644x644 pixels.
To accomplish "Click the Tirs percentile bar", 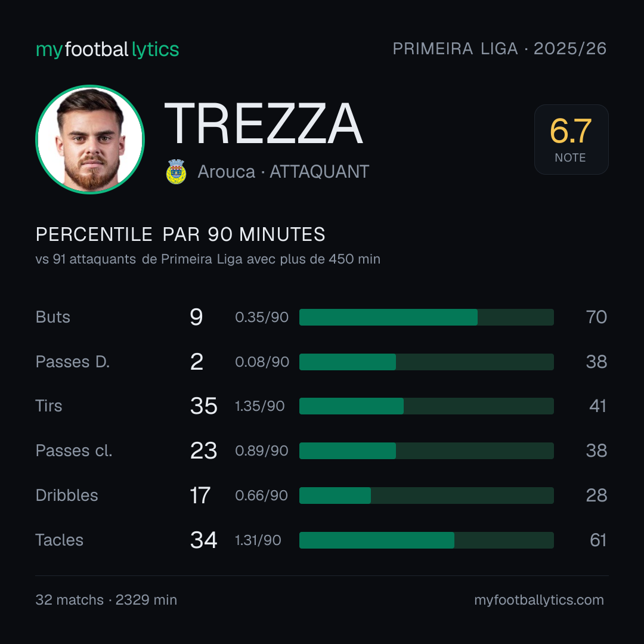I will (426, 406).
